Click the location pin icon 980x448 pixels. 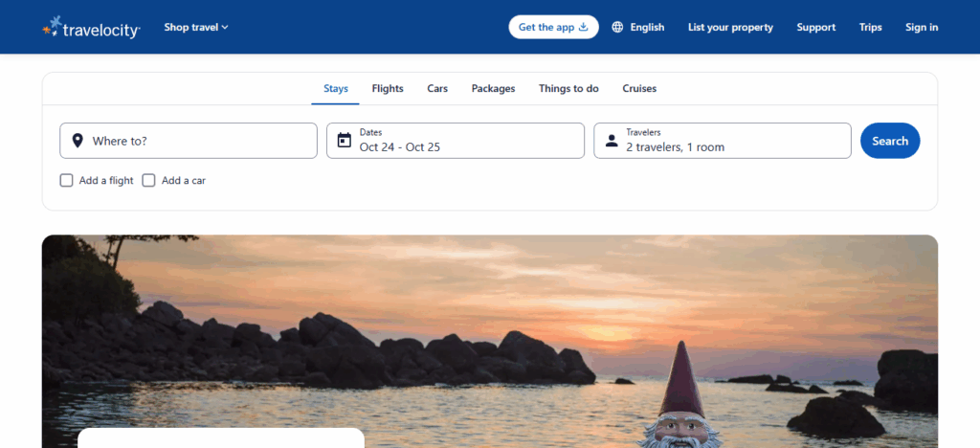78,141
